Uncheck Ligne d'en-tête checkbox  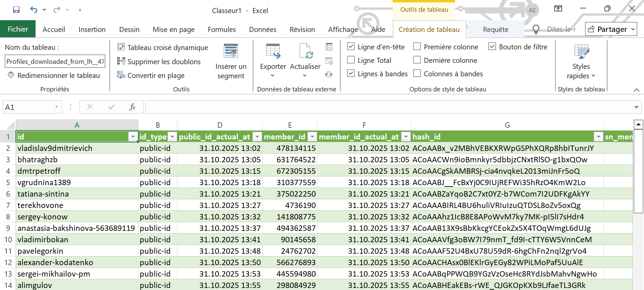click(x=351, y=46)
